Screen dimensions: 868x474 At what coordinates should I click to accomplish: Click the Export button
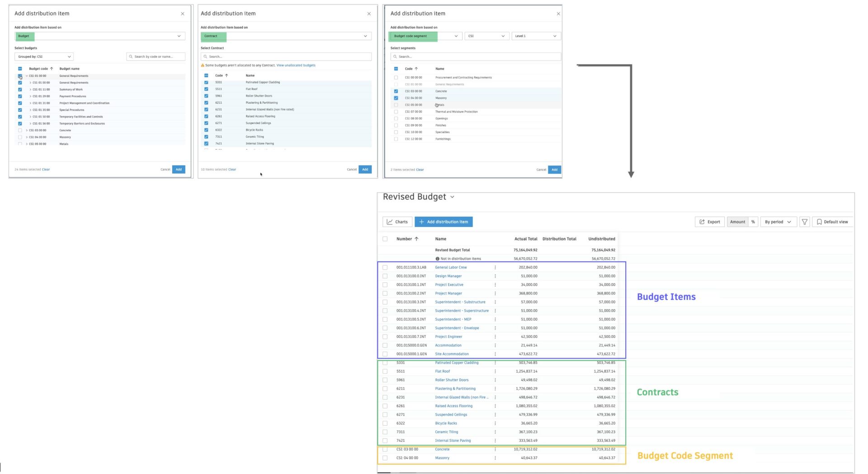pos(710,222)
